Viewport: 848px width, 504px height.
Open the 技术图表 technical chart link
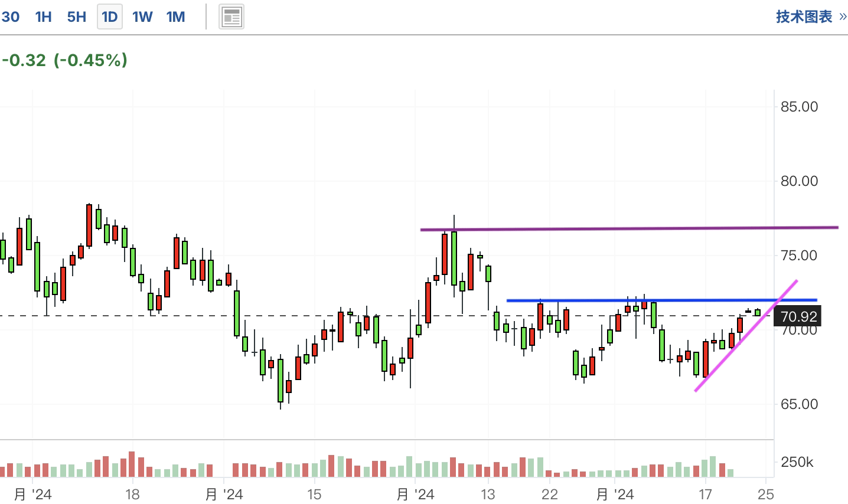coord(811,17)
